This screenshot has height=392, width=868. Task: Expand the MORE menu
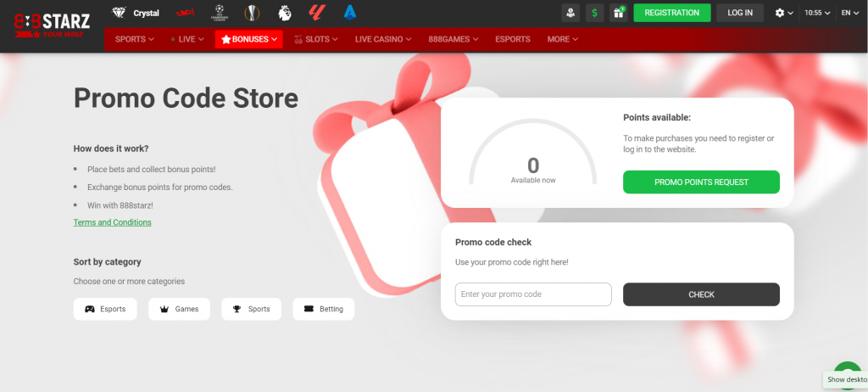click(x=563, y=39)
